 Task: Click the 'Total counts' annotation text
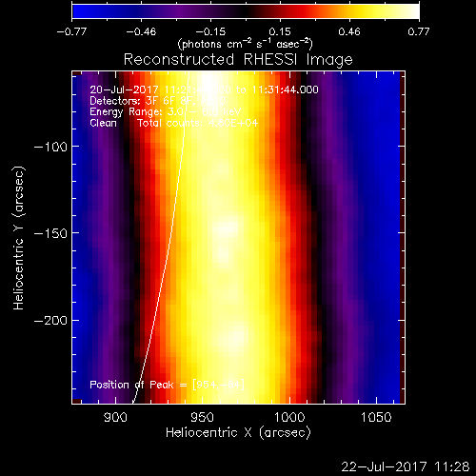coord(197,123)
